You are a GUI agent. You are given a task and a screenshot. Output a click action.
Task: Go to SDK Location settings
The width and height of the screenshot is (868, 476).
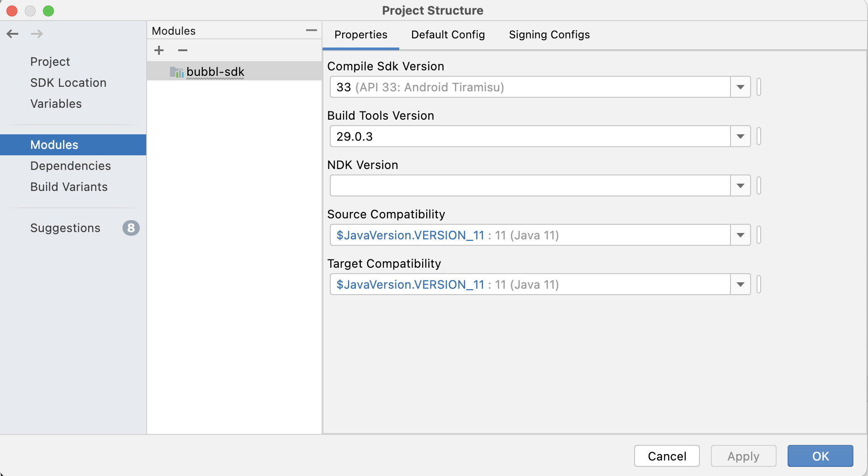click(68, 83)
